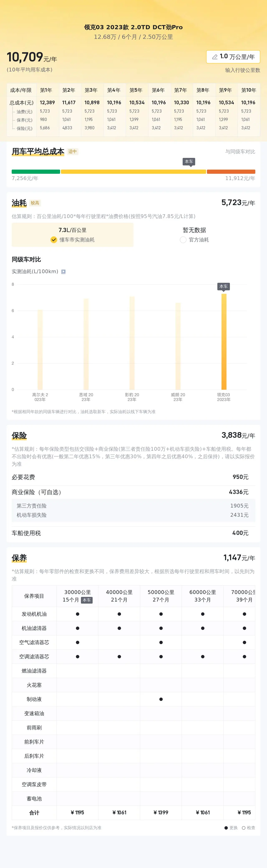
Task: Select the 第10年 column header
Action: tap(249, 90)
